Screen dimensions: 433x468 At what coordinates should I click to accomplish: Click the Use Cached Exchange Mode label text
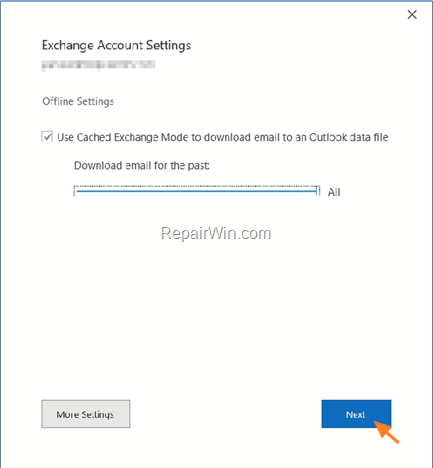coord(222,137)
